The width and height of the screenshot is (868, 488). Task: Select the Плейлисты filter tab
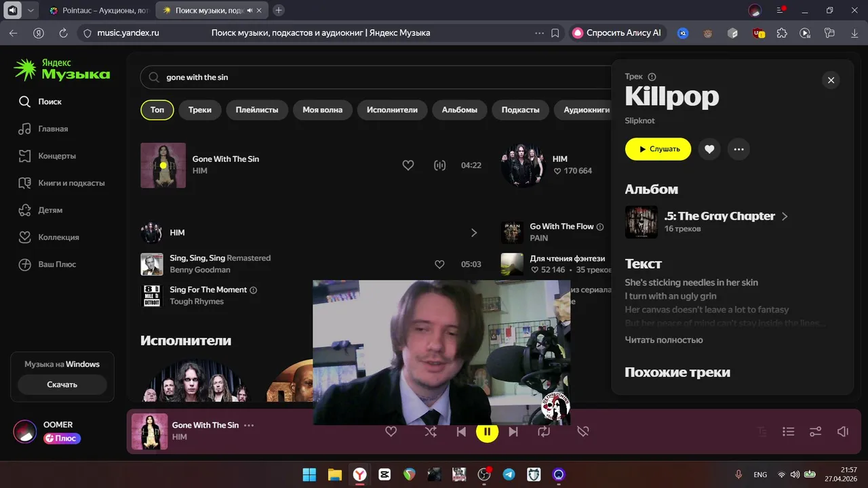point(257,110)
